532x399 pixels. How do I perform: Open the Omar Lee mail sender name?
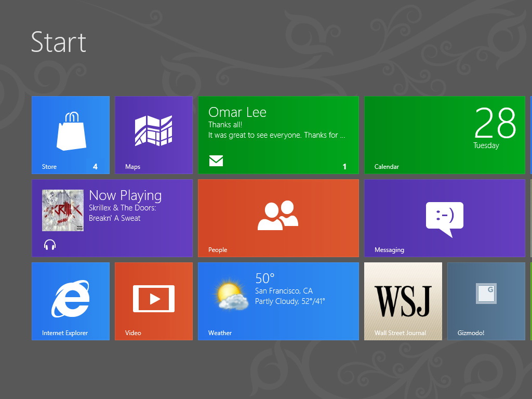click(237, 112)
